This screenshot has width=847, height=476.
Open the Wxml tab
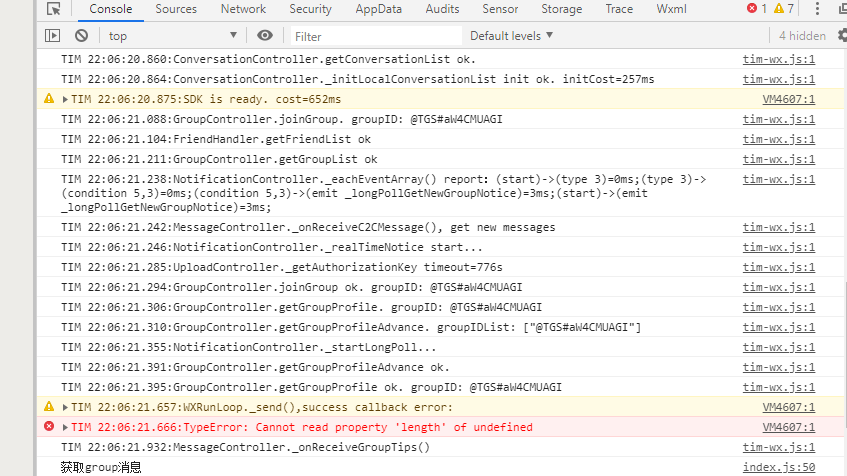pos(671,9)
